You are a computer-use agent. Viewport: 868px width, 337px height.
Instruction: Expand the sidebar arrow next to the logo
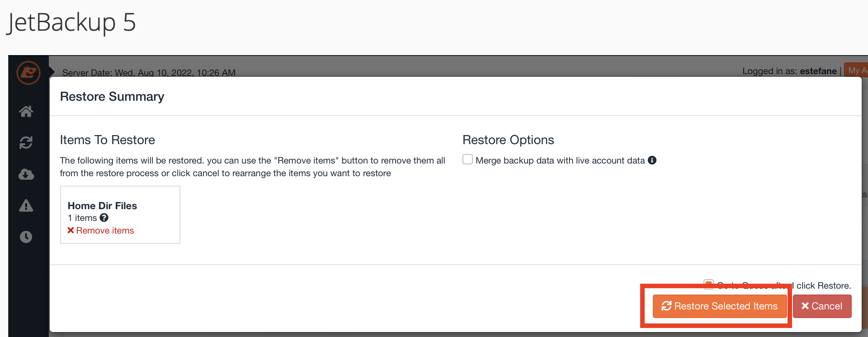click(52, 72)
